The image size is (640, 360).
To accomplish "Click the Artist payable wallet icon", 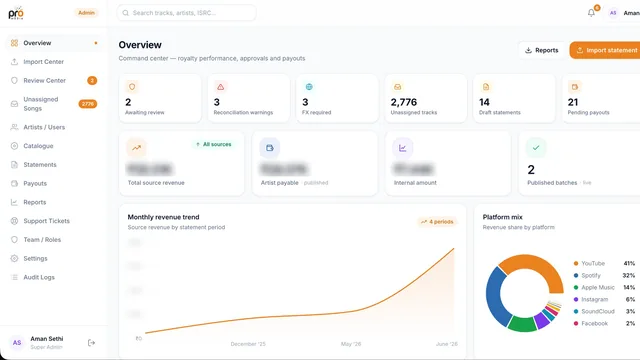I will click(270, 148).
